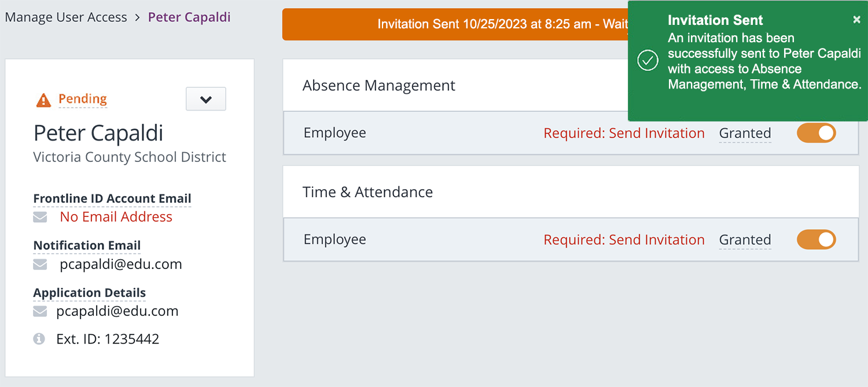The image size is (868, 387).
Task: Click Required: Send Invitation under Time & Attendance
Action: coord(624,239)
